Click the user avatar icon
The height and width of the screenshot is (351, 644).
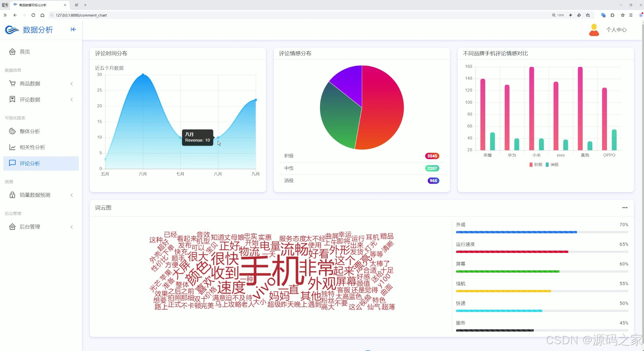pos(594,30)
